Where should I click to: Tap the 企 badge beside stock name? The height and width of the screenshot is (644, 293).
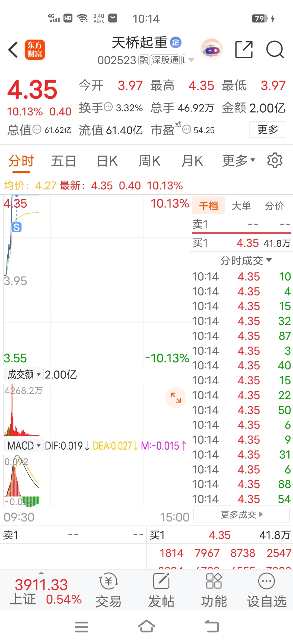point(176,42)
